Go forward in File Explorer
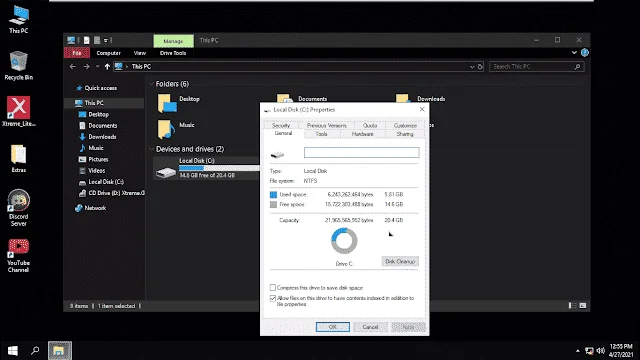This screenshot has height=360, width=640. [87, 67]
